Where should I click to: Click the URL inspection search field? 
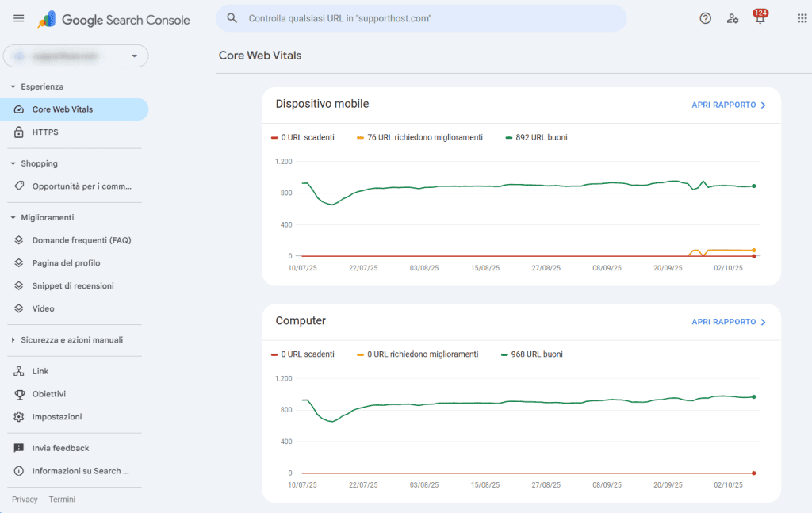(x=420, y=17)
